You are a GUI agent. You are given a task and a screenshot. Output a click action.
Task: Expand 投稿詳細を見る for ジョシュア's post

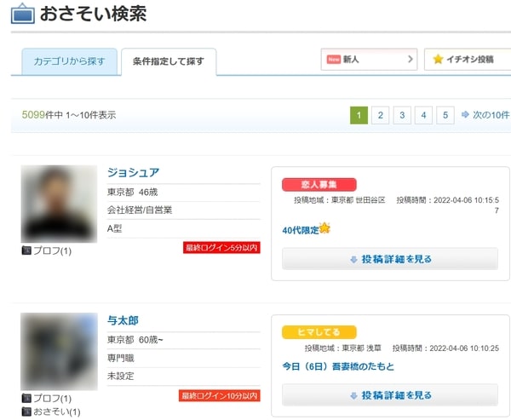390,259
